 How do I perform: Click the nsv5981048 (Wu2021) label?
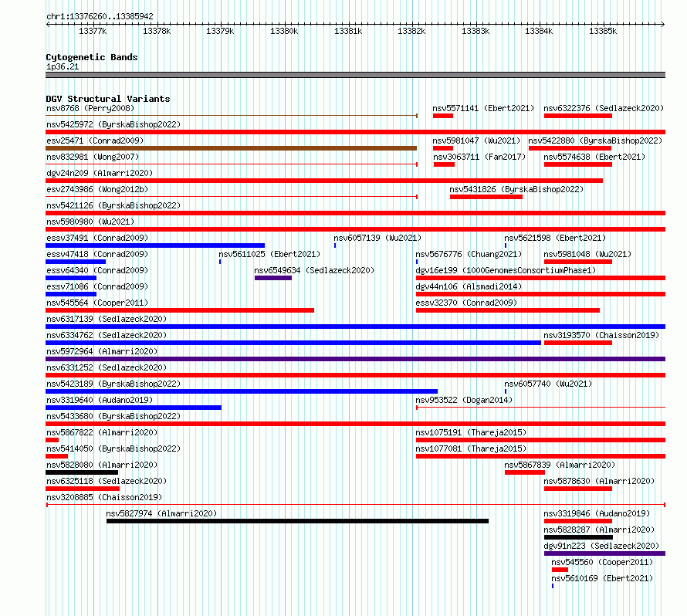click(x=587, y=254)
